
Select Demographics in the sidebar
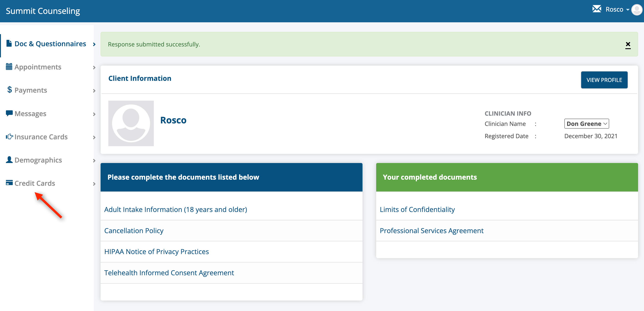38,160
